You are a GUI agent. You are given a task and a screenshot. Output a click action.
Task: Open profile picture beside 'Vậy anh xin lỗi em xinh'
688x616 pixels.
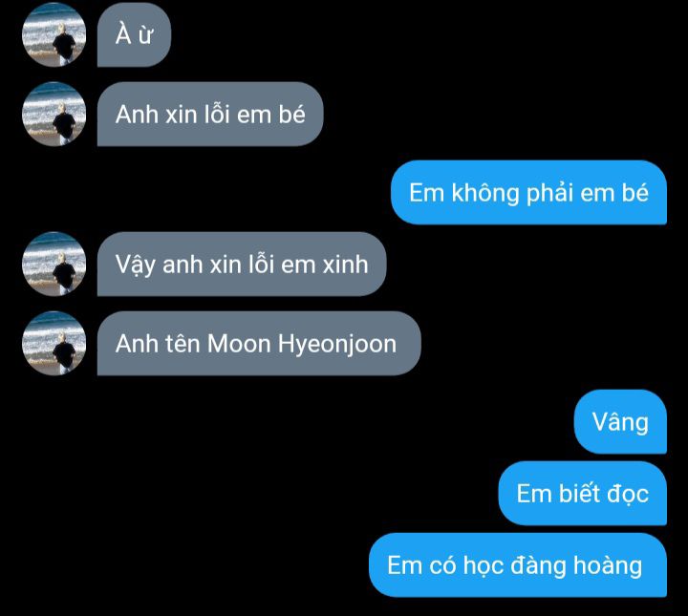click(54, 265)
